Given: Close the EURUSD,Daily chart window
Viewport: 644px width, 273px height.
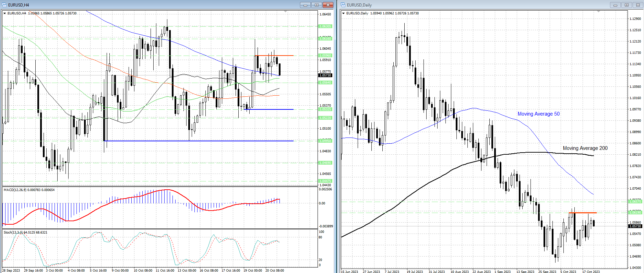Looking at the screenshot, I should point(638,5).
